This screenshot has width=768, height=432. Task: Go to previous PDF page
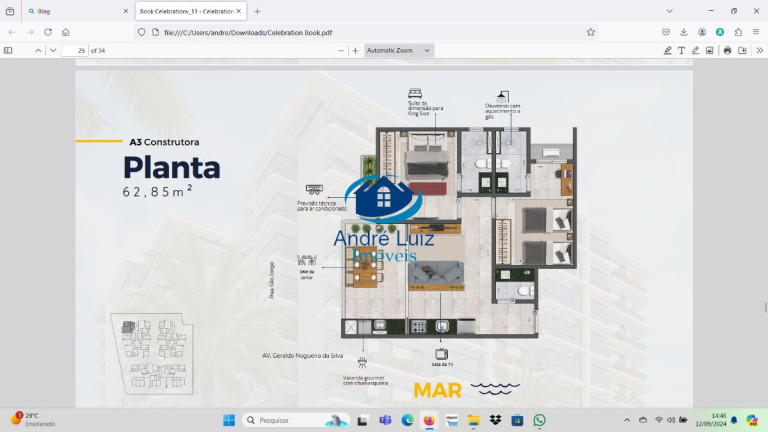(x=38, y=50)
